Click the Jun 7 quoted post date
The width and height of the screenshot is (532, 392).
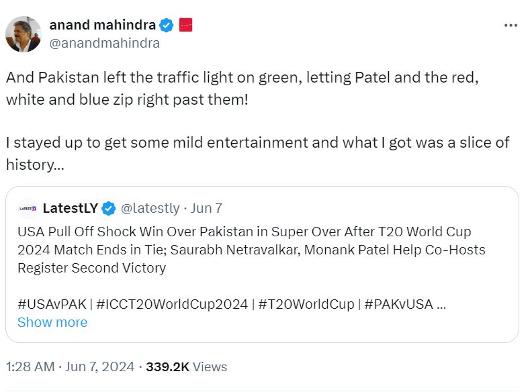coord(207,208)
